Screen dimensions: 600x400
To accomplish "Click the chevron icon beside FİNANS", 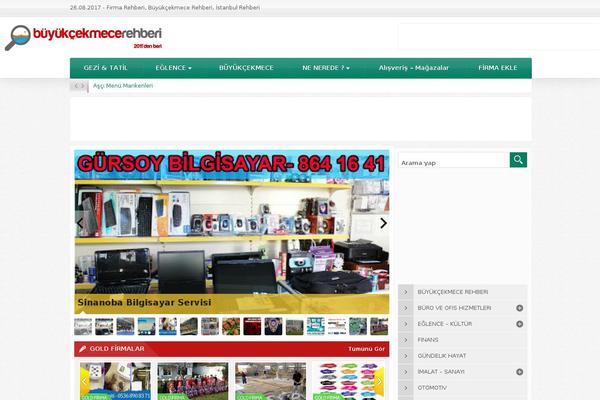I will 405,340.
